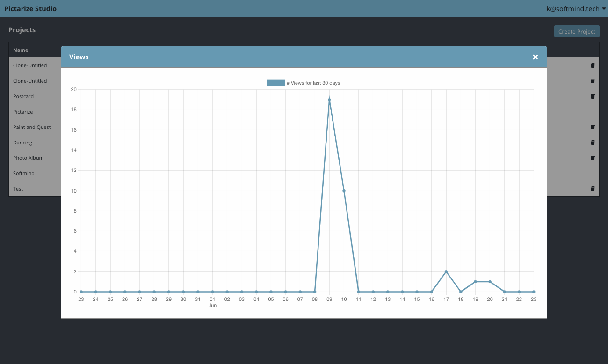Image resolution: width=608 pixels, height=364 pixels.
Task: Click trash icon for Paint and Quest
Action: 593,127
